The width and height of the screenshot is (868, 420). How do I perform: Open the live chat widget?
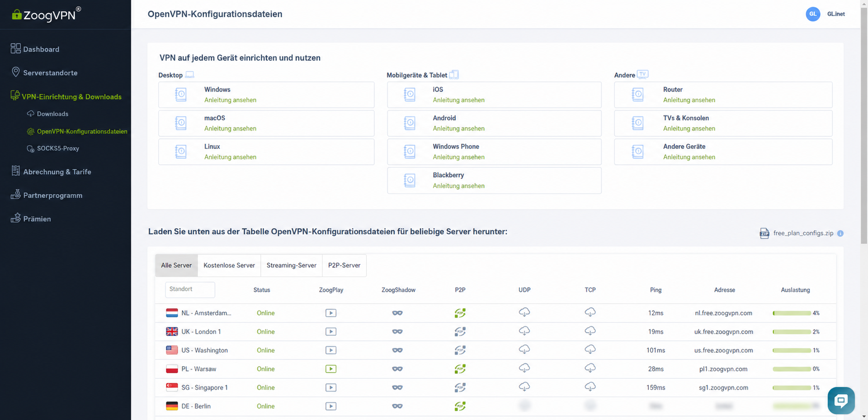click(841, 401)
